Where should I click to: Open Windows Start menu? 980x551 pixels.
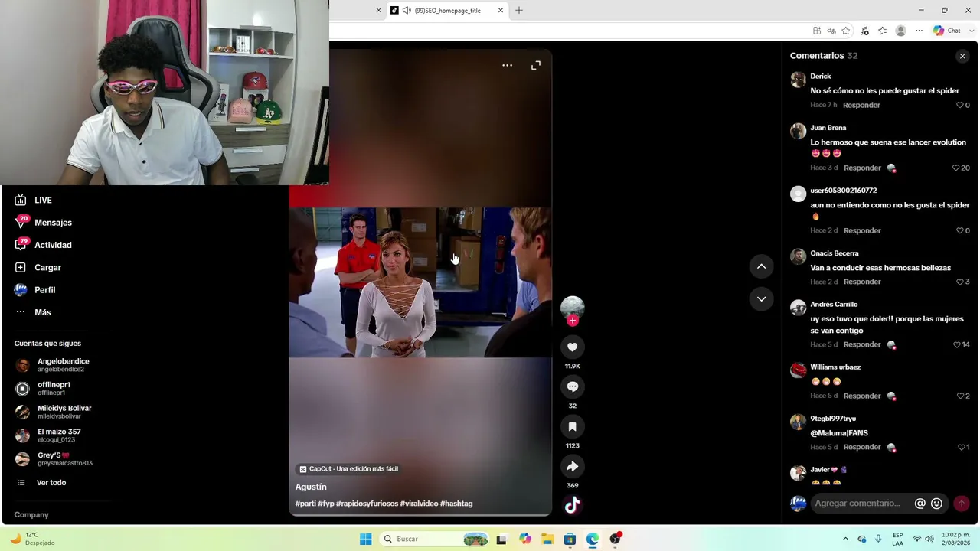click(x=366, y=539)
